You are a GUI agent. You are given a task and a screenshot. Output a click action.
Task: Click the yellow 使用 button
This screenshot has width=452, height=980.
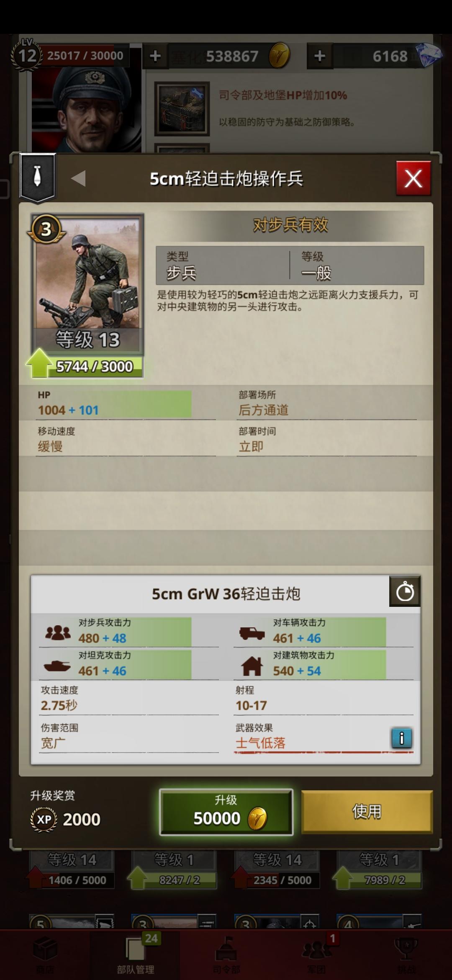click(367, 811)
